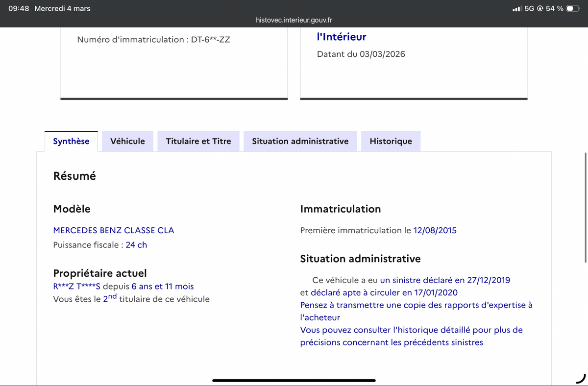Select the 12/08/2015 first registration date
The width and height of the screenshot is (588, 386).
point(435,230)
